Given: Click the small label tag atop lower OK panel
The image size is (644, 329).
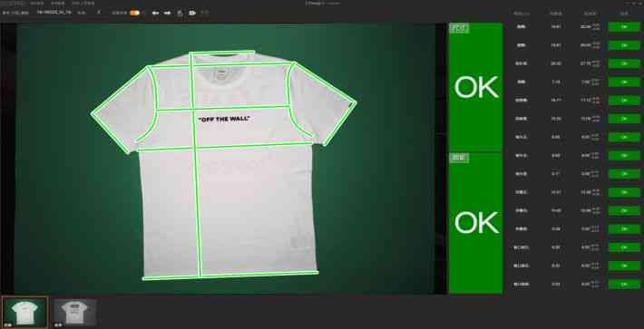Looking at the screenshot, I should click(x=459, y=158).
